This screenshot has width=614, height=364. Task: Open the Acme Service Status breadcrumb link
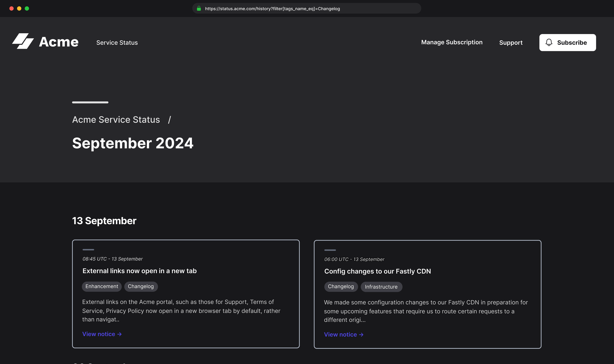tap(116, 119)
